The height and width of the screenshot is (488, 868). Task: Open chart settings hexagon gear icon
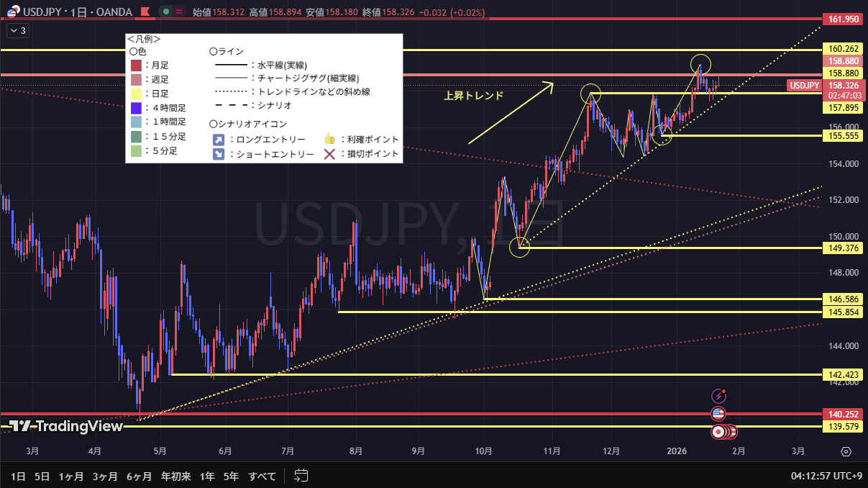coord(846,451)
